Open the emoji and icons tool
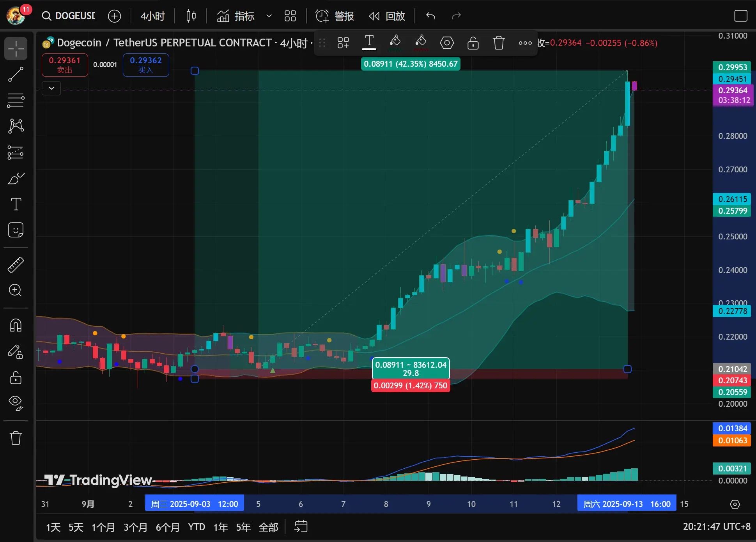This screenshot has width=756, height=542. tap(16, 230)
